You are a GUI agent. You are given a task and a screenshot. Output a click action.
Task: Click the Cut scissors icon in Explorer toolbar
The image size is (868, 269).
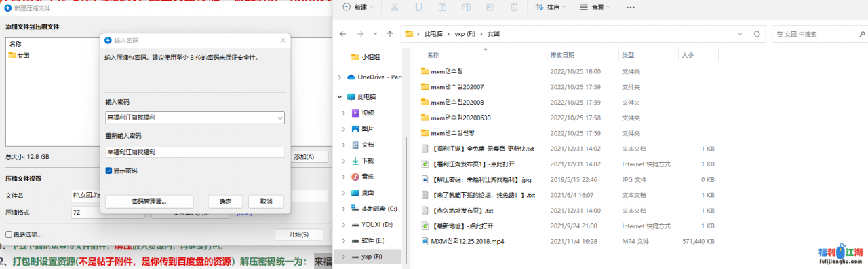click(394, 7)
